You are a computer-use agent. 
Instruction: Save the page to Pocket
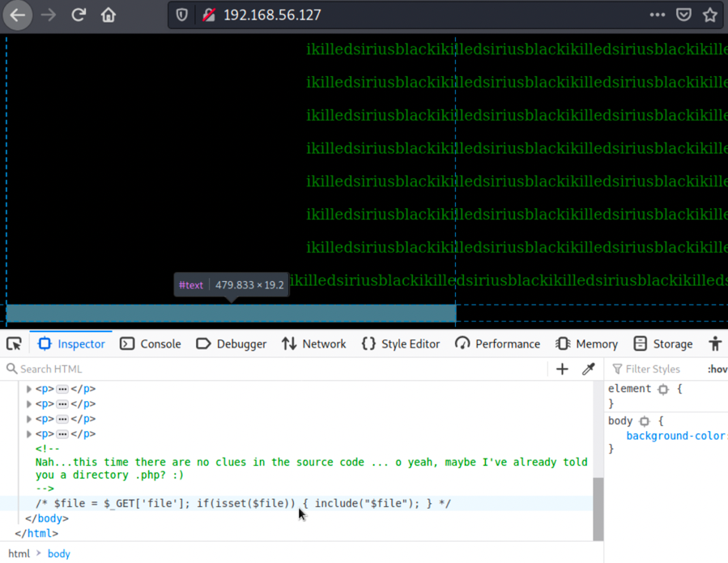pos(683,15)
